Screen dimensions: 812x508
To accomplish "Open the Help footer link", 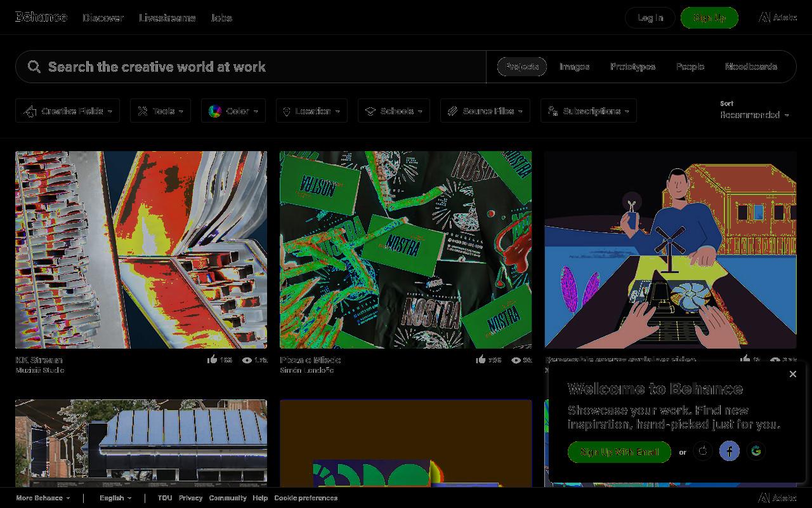I will pyautogui.click(x=260, y=498).
